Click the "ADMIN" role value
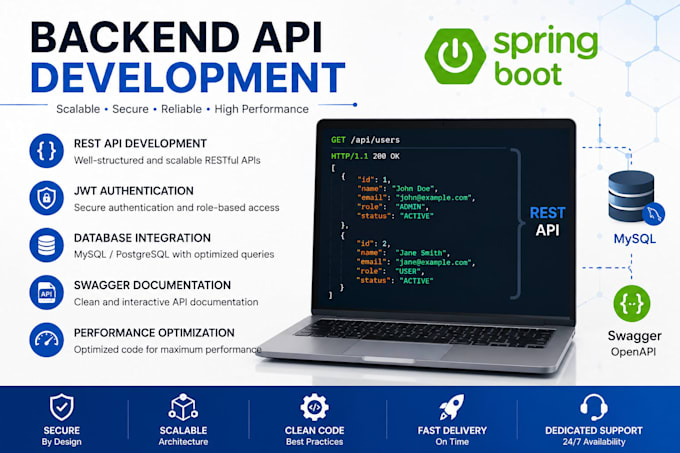The width and height of the screenshot is (680, 453). (x=410, y=207)
